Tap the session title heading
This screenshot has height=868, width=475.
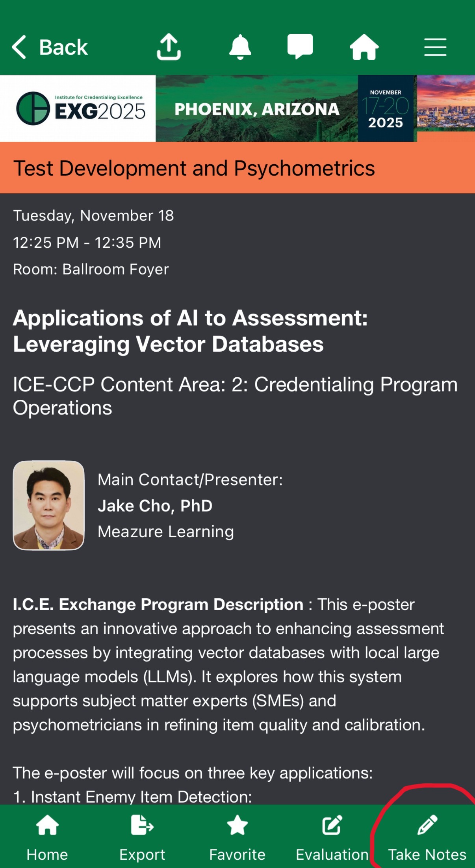190,331
